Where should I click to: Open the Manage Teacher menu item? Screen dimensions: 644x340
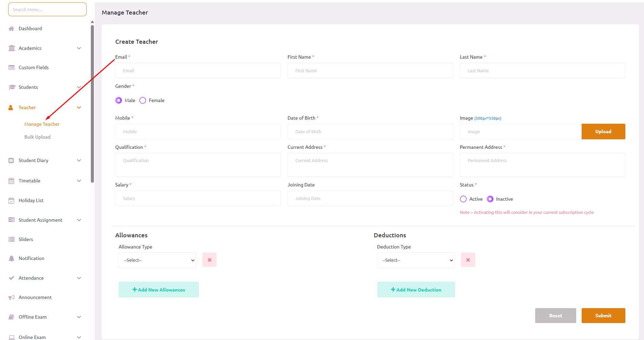(42, 124)
